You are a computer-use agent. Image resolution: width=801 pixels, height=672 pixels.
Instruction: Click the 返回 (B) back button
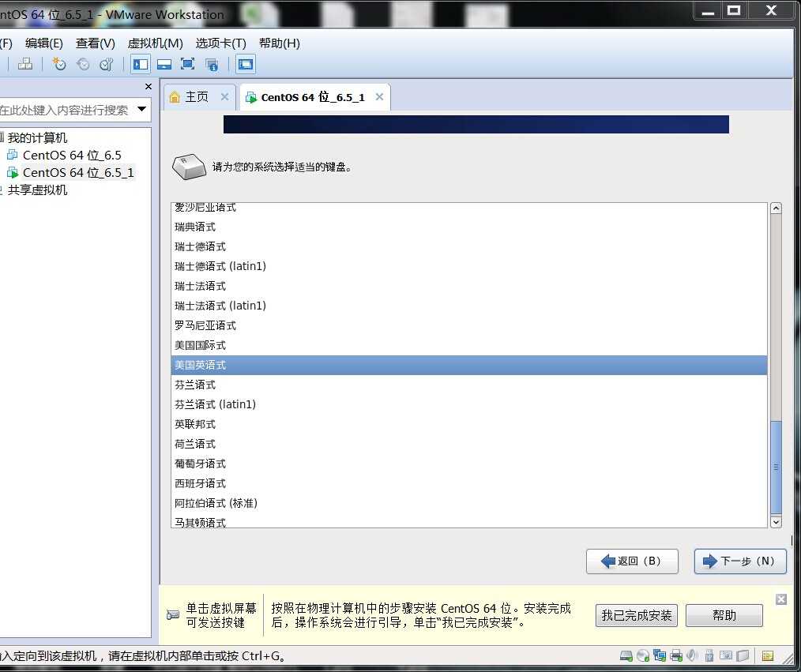pos(633,561)
